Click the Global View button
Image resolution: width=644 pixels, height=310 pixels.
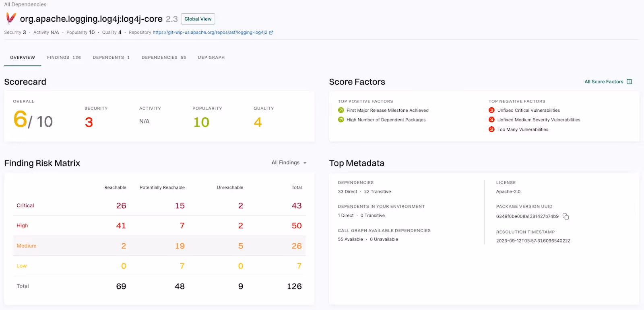[198, 19]
